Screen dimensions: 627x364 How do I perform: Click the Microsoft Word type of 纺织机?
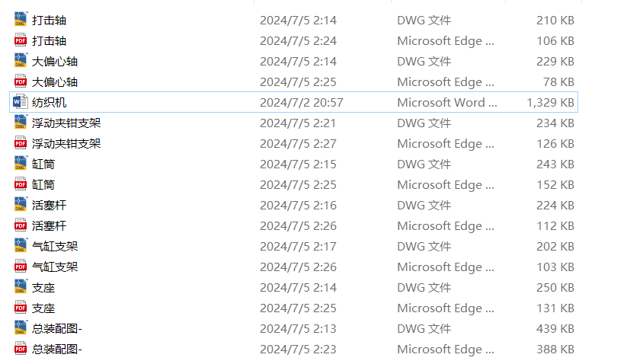447,103
